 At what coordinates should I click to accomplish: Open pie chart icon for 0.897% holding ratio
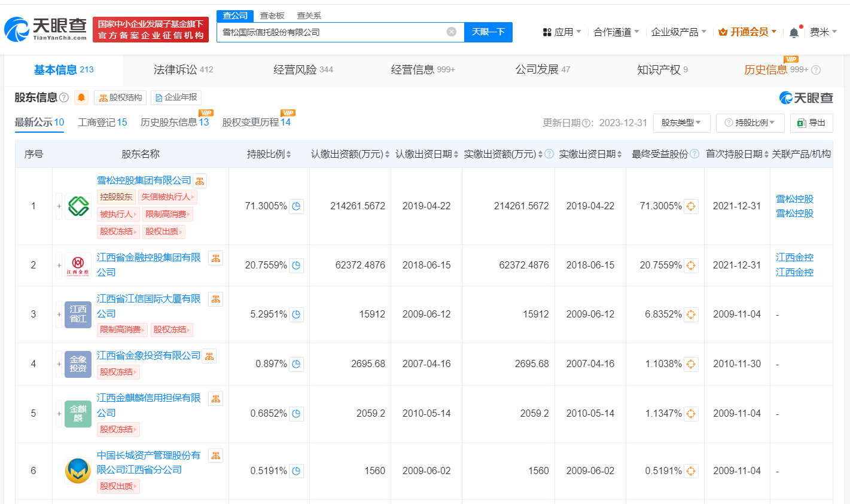296,364
